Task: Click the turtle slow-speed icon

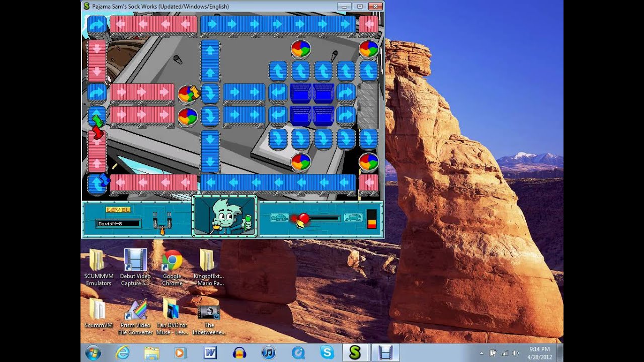Action: [x=280, y=218]
